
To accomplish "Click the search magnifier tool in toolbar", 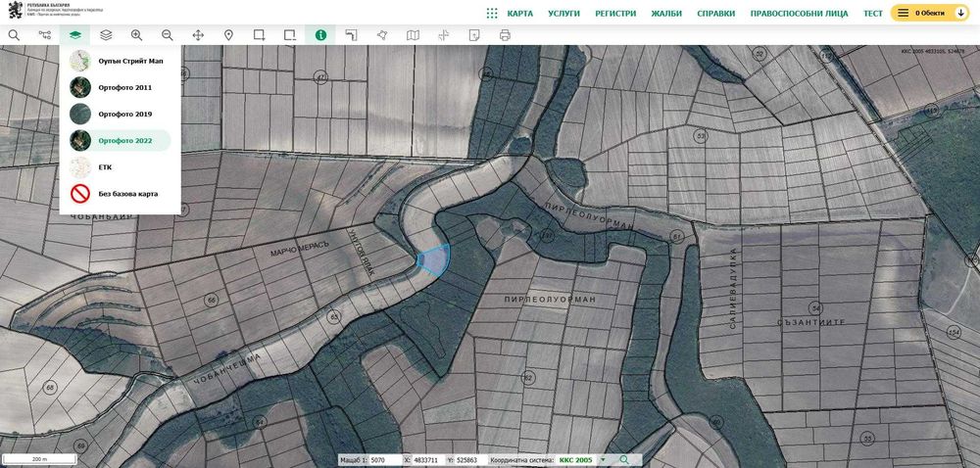I will pos(14,34).
